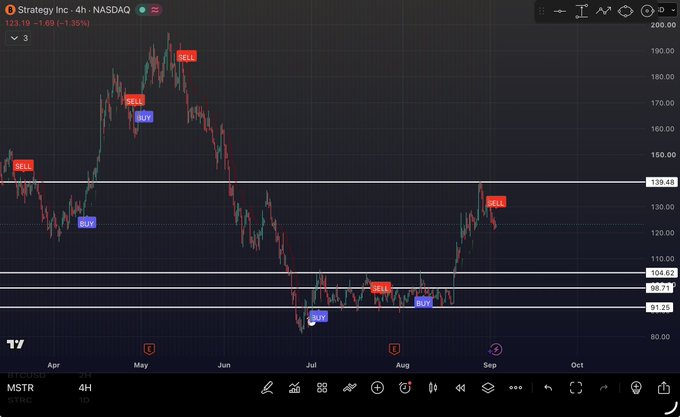The image size is (680, 417).
Task: Share the chart with share icon
Action: pos(664,388)
